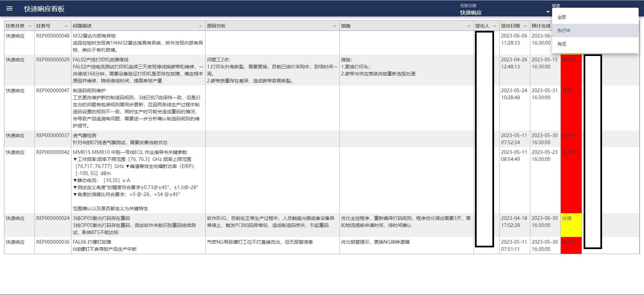Click red 执行中 status of REP000000042

[571, 180]
